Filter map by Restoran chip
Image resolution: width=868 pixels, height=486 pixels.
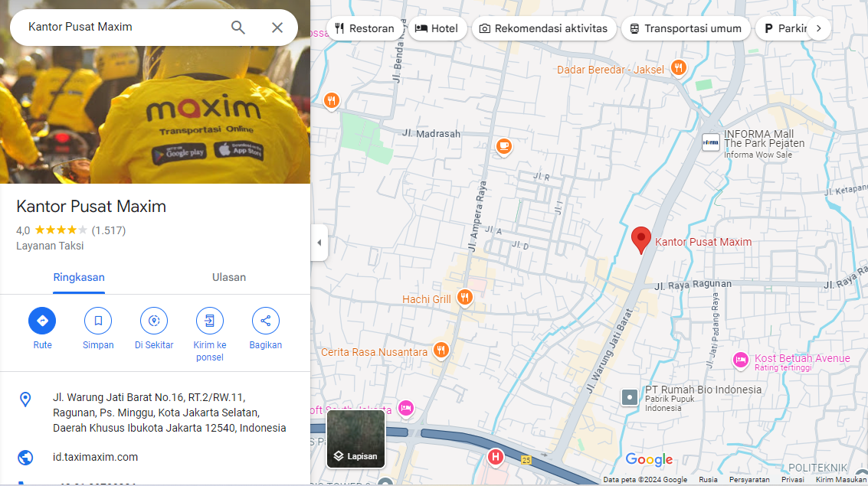coord(364,29)
